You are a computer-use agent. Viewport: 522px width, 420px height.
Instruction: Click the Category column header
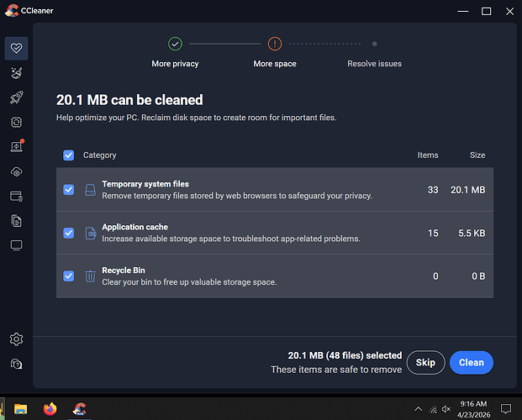point(99,155)
